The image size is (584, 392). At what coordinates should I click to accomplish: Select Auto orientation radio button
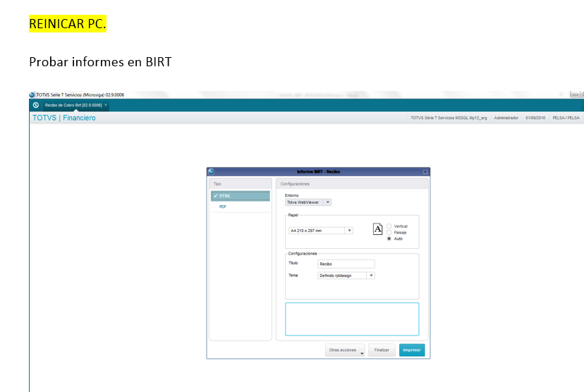389,238
